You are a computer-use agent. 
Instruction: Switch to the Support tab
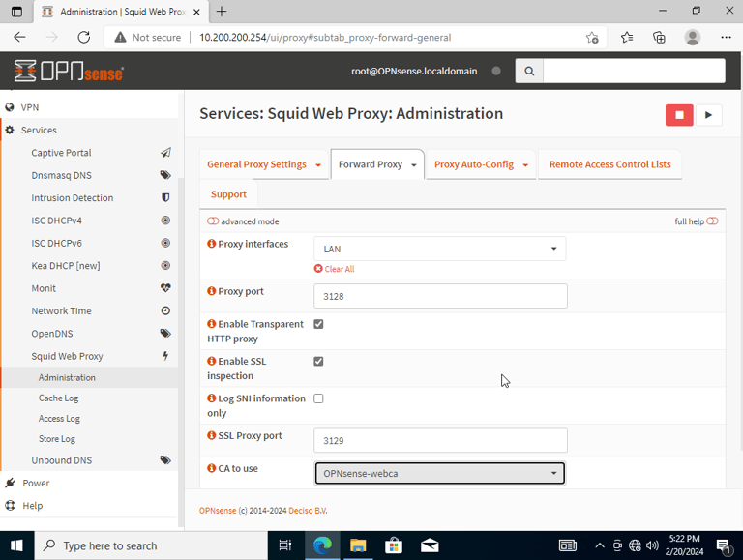tap(228, 194)
